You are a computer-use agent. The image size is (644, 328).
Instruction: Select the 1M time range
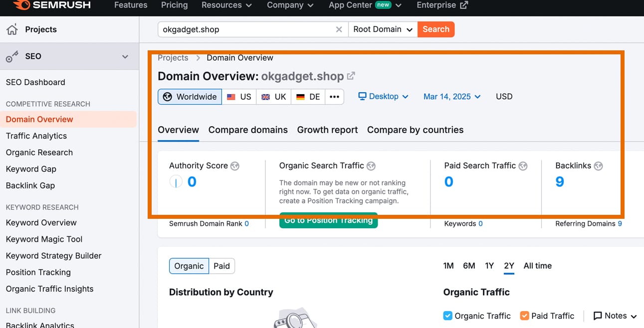(448, 266)
